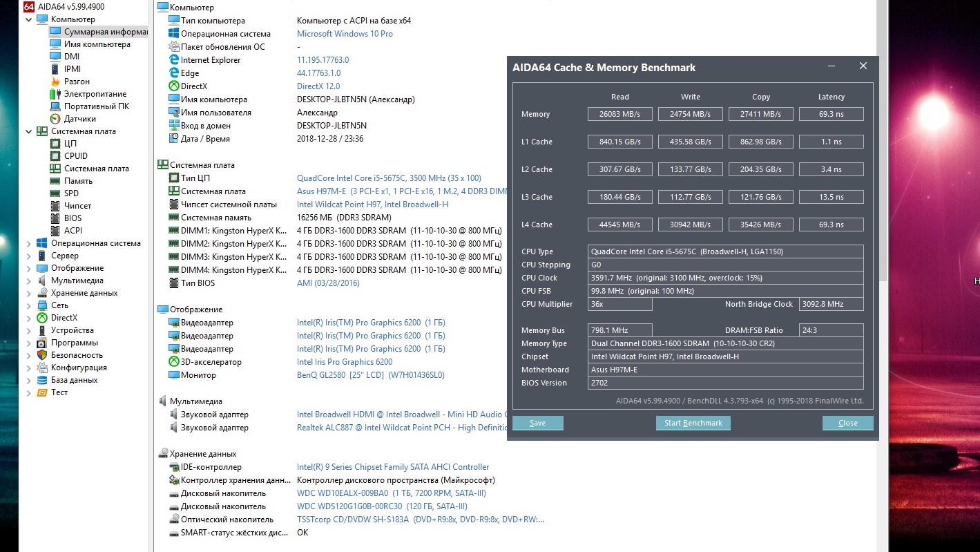Screen dimensions: 980x552
Task: Open the Realtek ALC887 audio adapter link
Action: coord(402,428)
